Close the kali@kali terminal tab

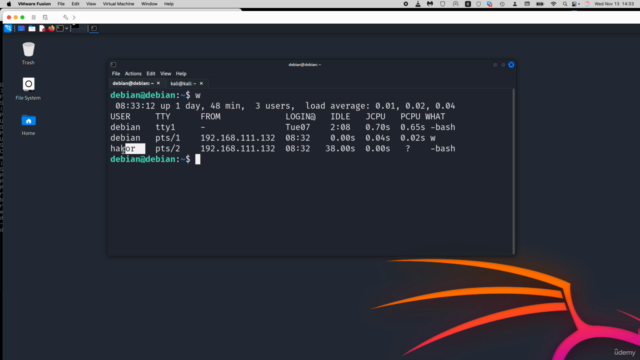[201, 84]
